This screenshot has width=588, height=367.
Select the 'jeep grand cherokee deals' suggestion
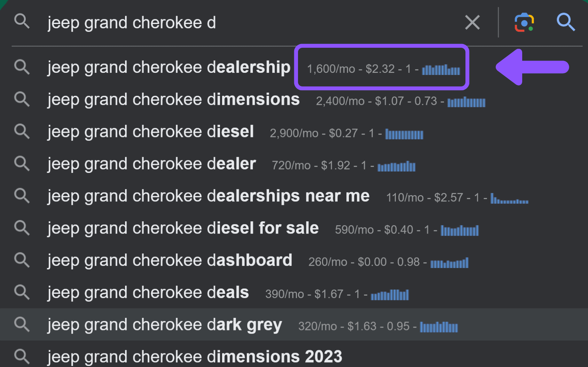(x=148, y=292)
